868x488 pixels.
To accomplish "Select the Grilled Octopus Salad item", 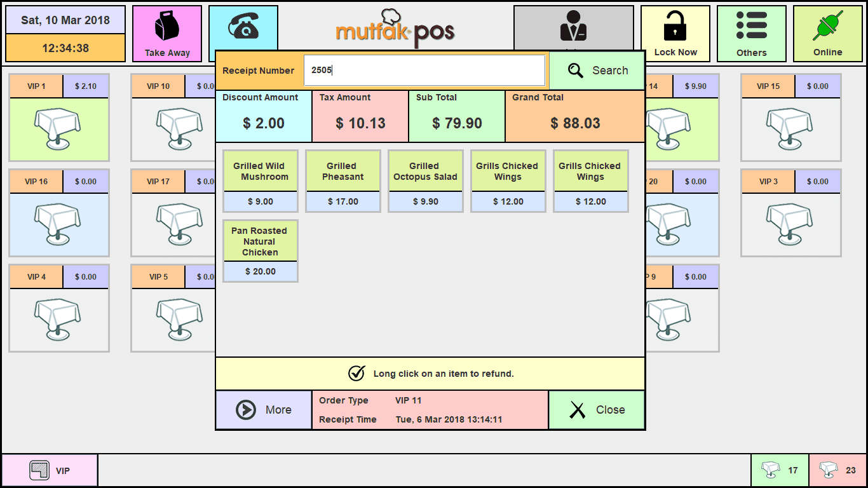I will 425,180.
